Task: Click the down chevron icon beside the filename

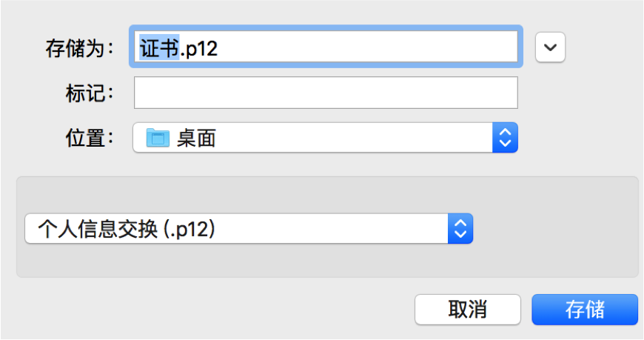Action: (x=550, y=47)
